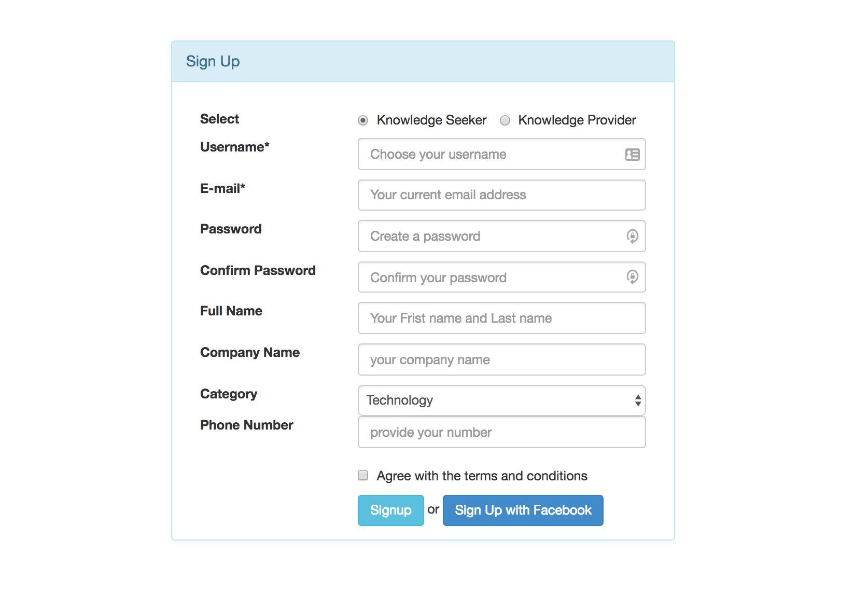Check Agree with the terms and conditions

click(x=363, y=475)
